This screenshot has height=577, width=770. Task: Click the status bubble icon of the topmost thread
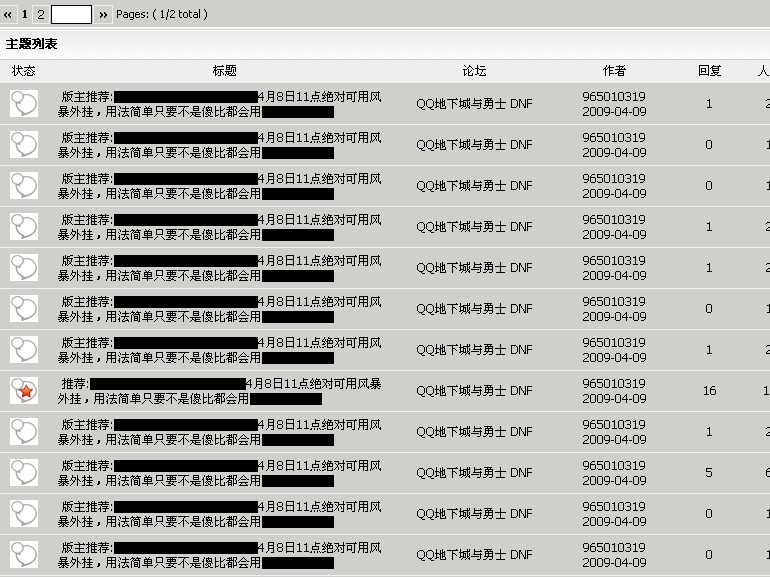tap(24, 104)
